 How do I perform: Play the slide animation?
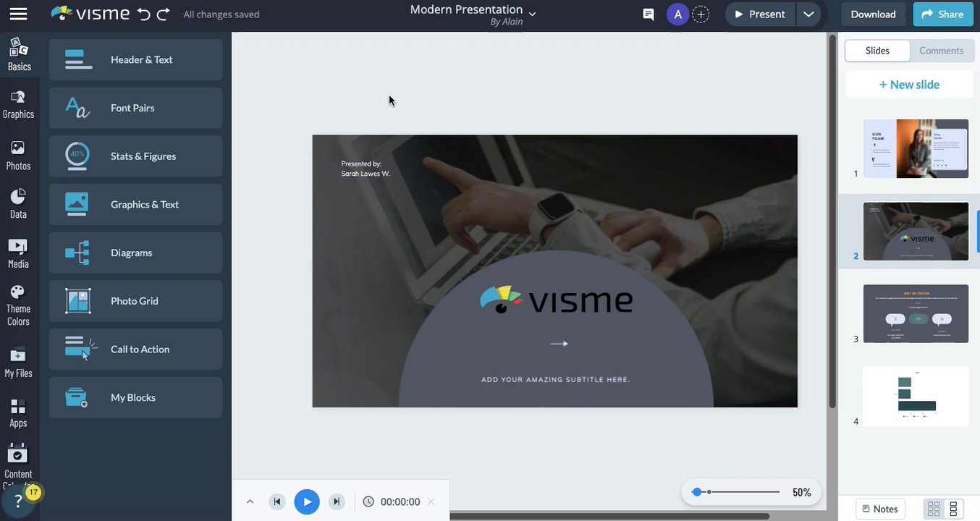pyautogui.click(x=307, y=501)
